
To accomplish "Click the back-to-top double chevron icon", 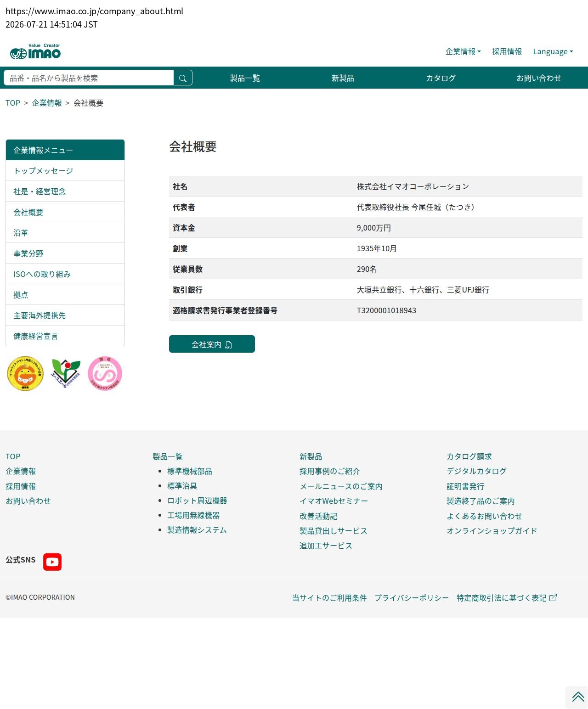I will 578,697.
